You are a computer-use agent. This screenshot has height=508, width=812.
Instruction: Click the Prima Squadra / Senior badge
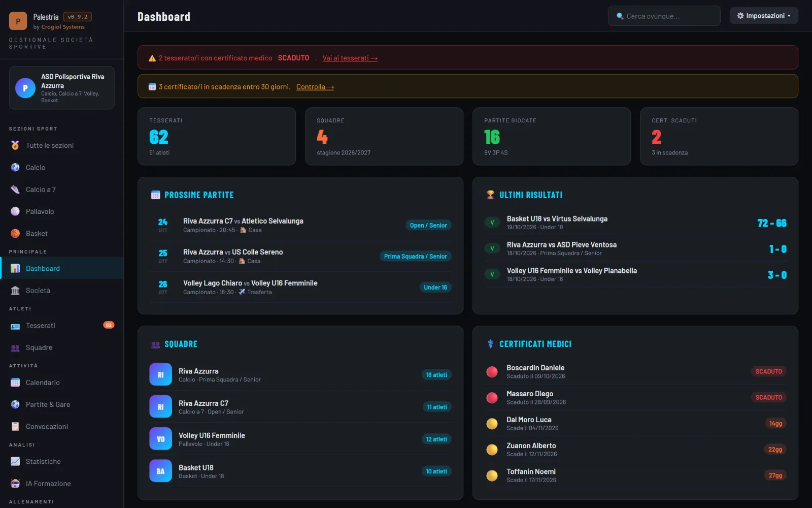[x=415, y=257]
